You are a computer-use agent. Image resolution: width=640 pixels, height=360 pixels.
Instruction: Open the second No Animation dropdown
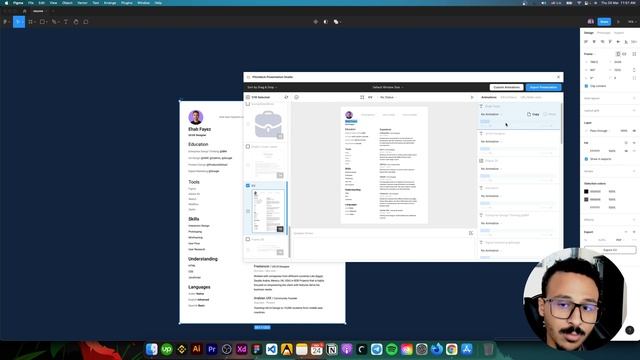[x=491, y=142]
